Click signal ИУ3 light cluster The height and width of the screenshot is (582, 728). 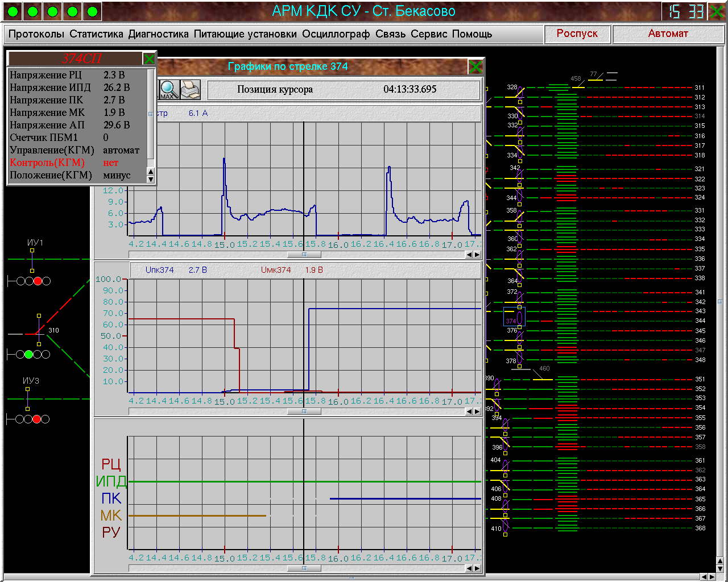29,419
